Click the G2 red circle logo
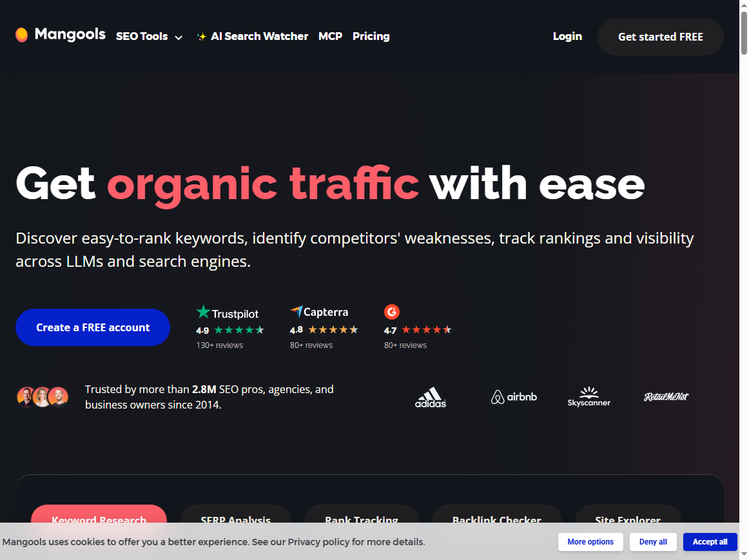Viewport: 749px width, 560px height. [392, 312]
